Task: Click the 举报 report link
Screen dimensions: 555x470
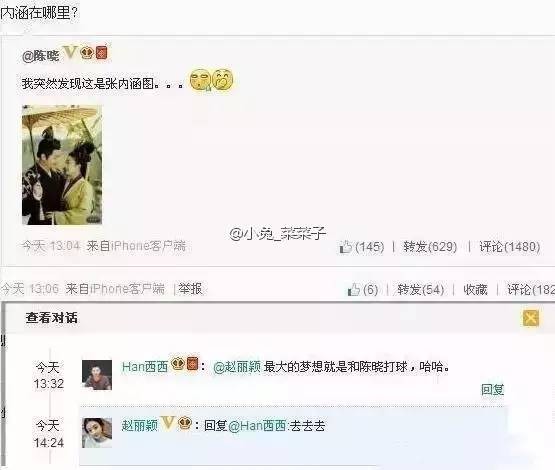Action: [x=190, y=289]
